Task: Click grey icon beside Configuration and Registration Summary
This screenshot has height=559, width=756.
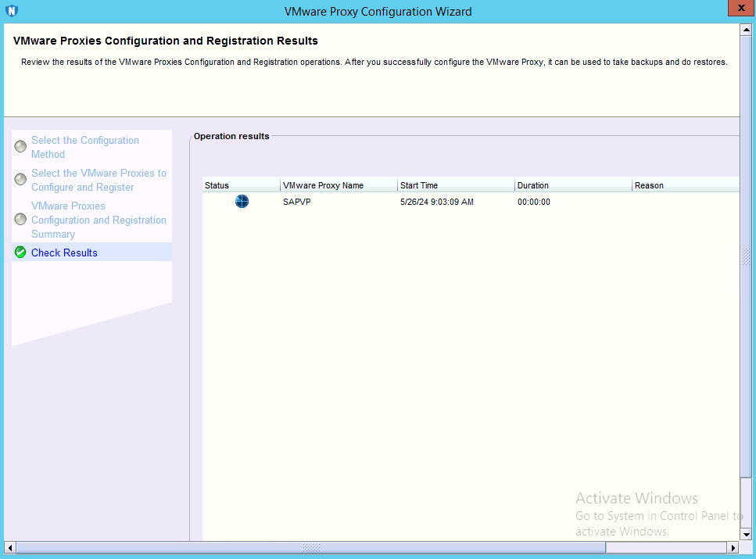Action: [x=21, y=219]
